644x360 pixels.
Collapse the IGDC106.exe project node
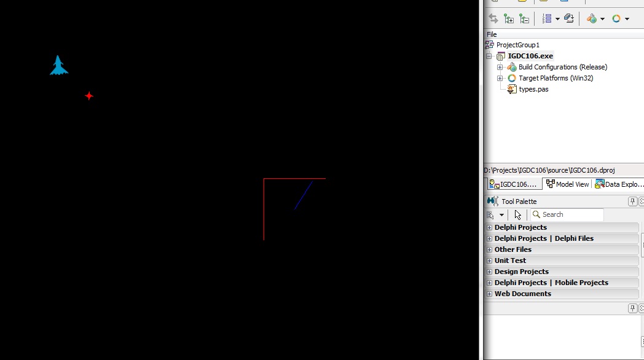tap(489, 56)
